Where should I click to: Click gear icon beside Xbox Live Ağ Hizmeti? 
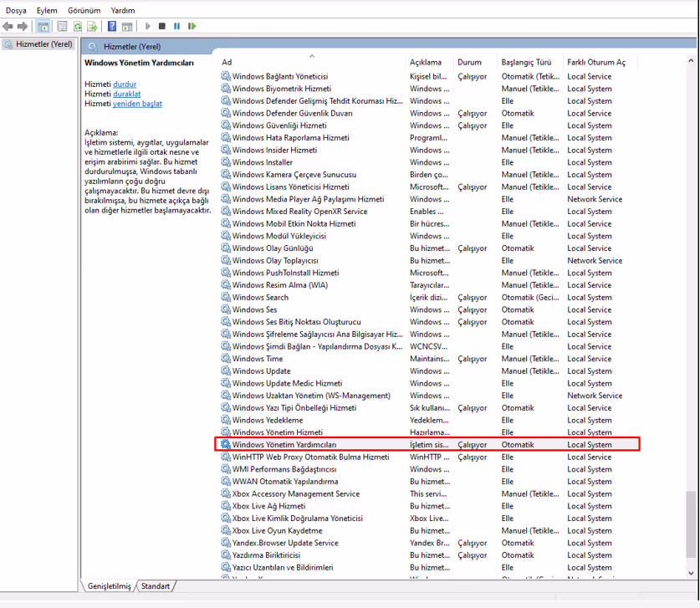tap(226, 506)
